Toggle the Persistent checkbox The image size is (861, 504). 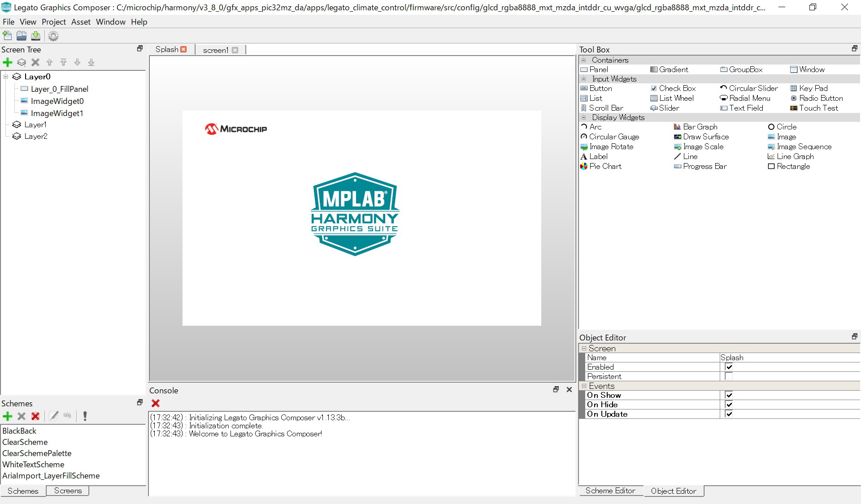(729, 376)
